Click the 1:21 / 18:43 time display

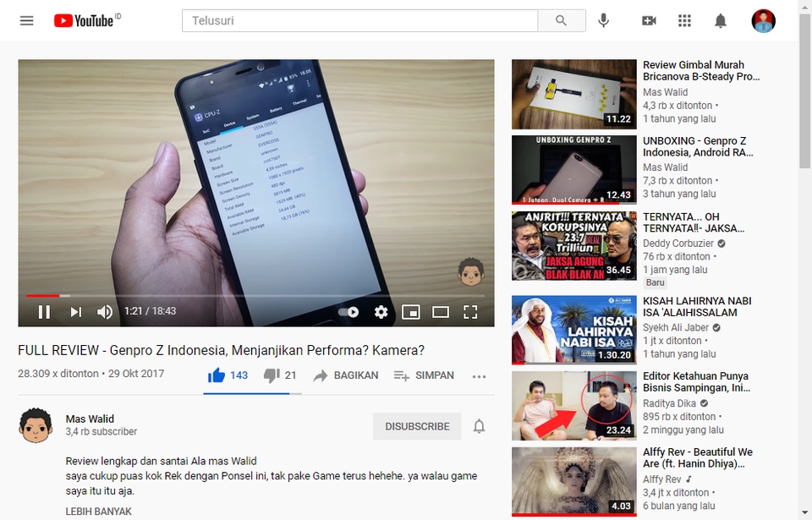point(151,311)
